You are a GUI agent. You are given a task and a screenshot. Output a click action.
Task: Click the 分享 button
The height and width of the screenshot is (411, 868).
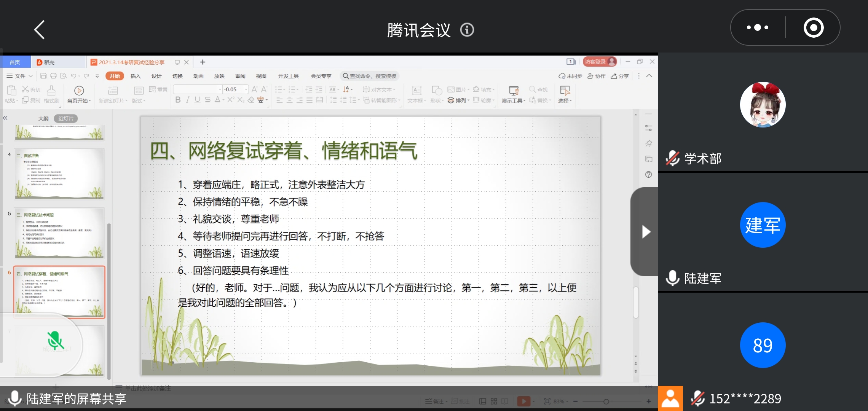click(x=620, y=76)
